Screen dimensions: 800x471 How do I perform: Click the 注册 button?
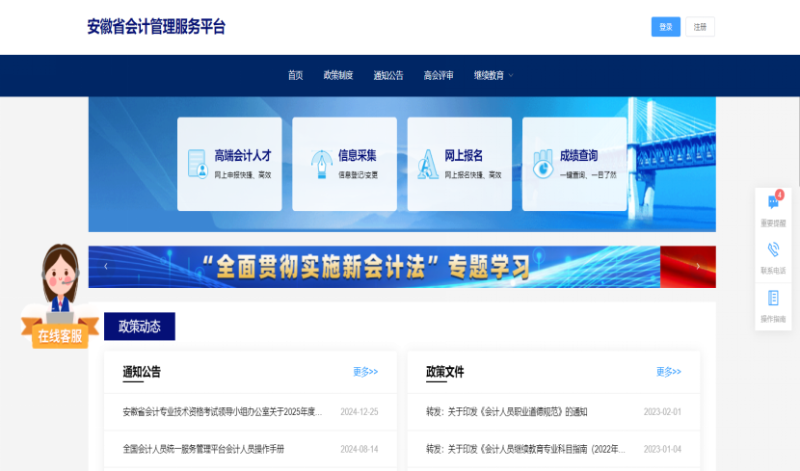tap(700, 27)
